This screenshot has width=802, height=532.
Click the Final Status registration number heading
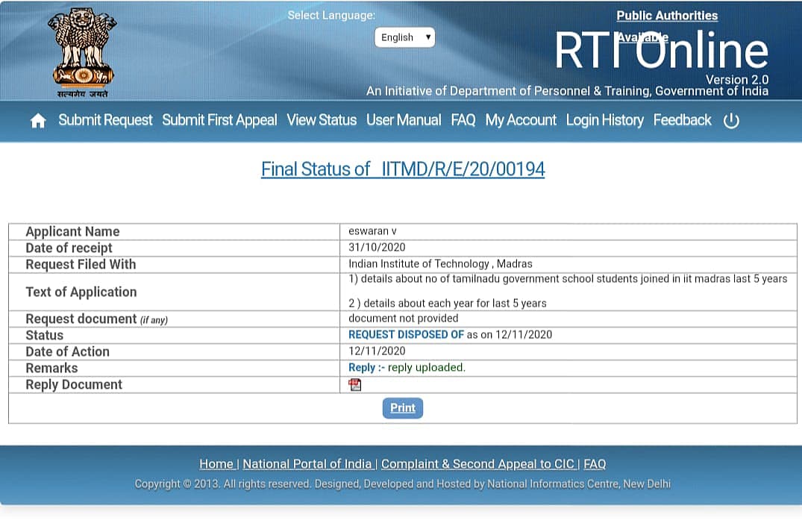pos(403,169)
